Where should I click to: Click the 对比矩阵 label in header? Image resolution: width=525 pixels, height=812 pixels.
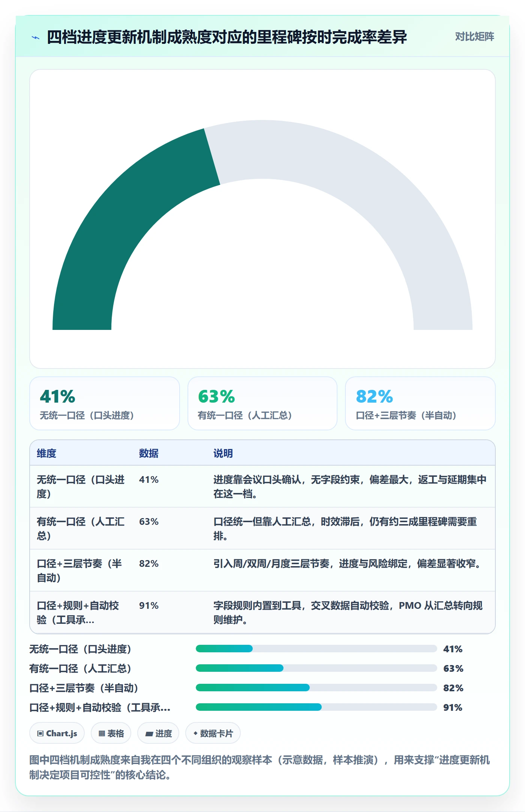(474, 37)
